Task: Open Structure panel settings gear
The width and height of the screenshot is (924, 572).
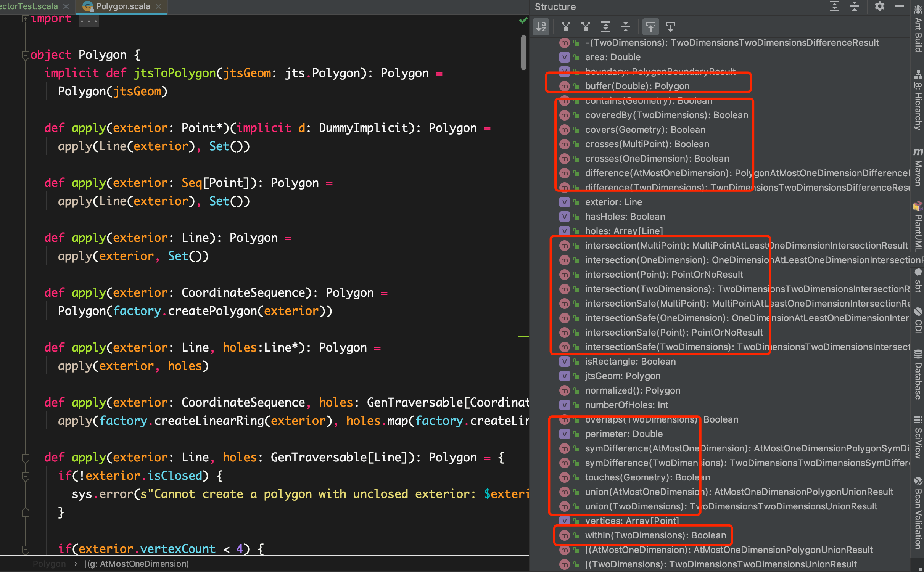Action: (879, 6)
